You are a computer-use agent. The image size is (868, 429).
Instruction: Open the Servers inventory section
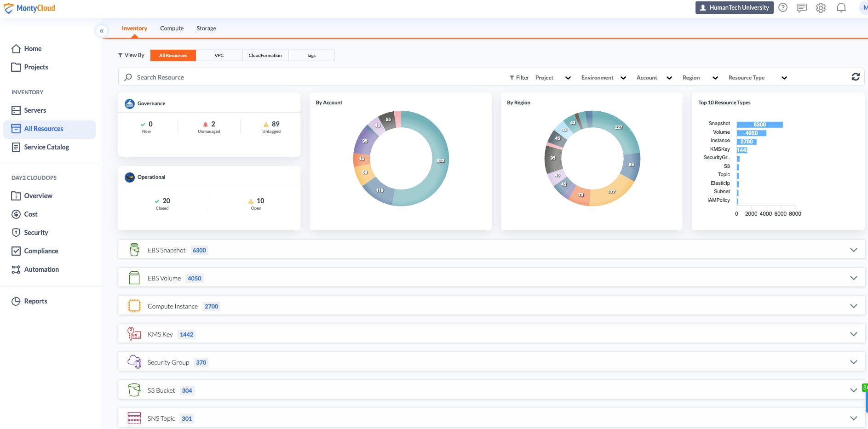click(35, 110)
